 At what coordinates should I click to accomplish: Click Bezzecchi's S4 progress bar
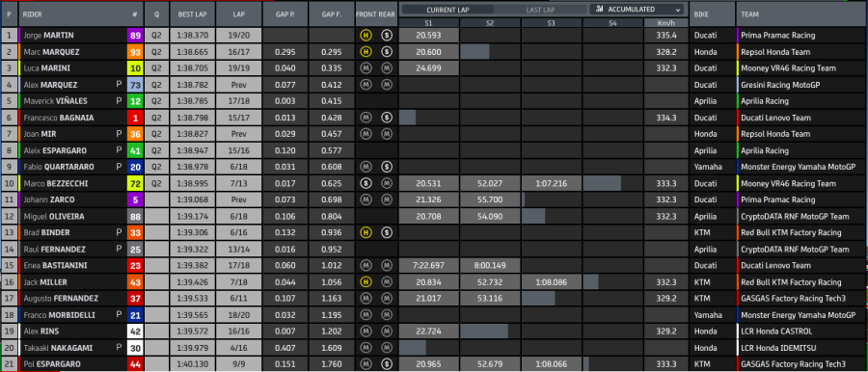point(602,183)
